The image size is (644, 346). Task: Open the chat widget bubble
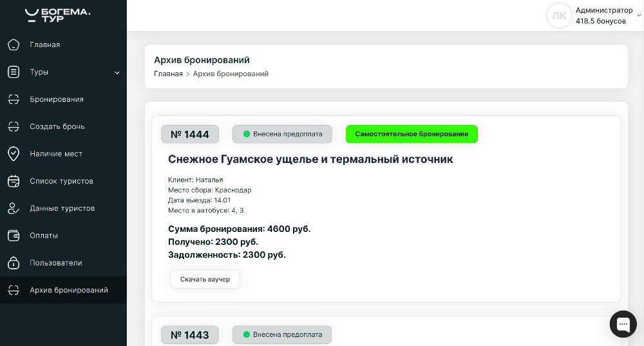(x=623, y=324)
